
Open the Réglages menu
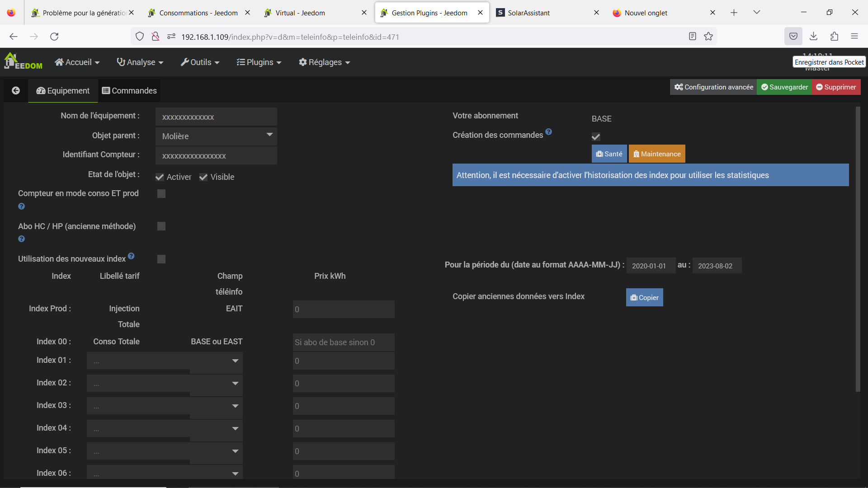pos(324,62)
